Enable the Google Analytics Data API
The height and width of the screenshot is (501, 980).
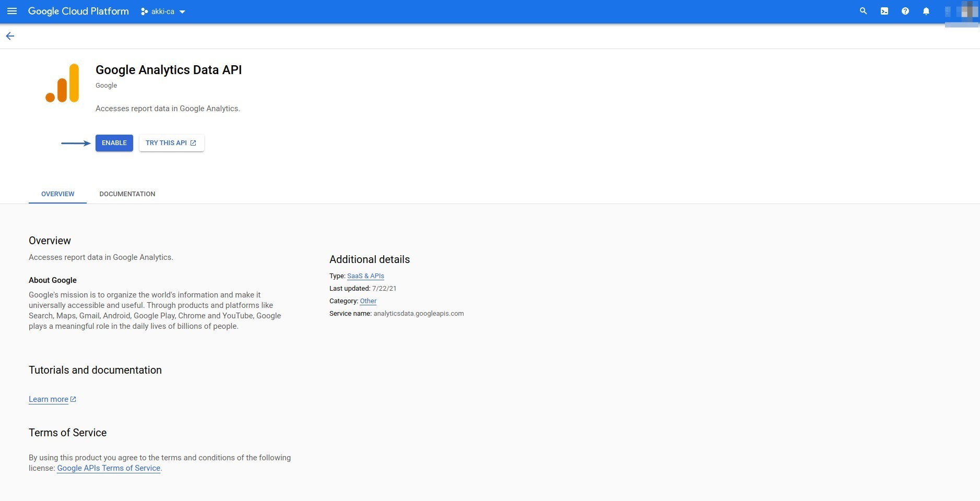point(114,143)
